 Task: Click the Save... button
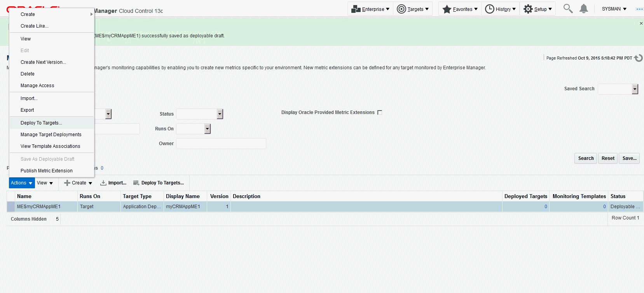click(x=629, y=158)
